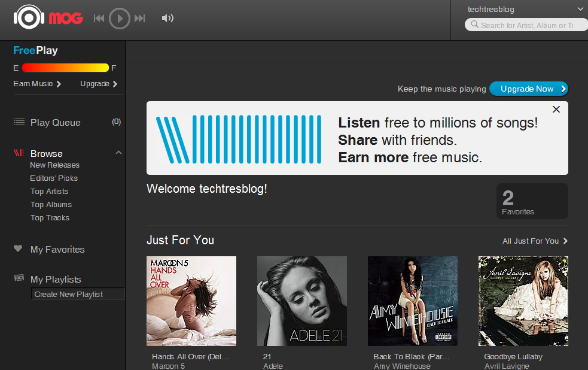Start playback with the play button
Viewport: 588px width, 370px height.
point(120,19)
